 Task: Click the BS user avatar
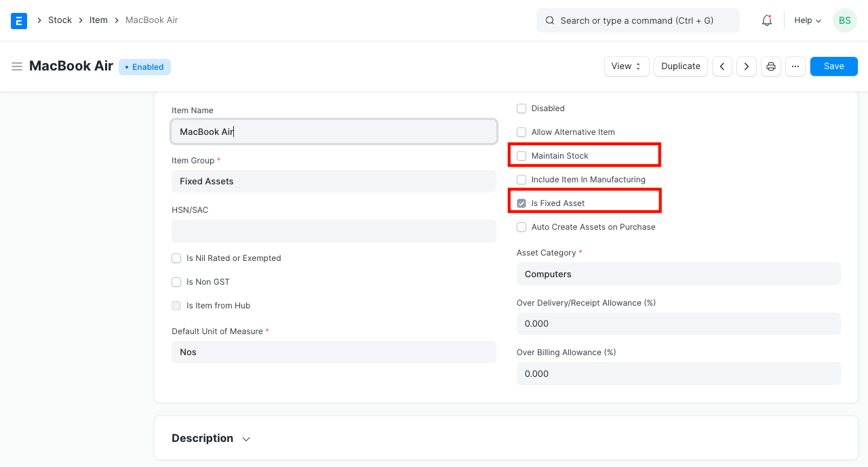[x=844, y=20]
